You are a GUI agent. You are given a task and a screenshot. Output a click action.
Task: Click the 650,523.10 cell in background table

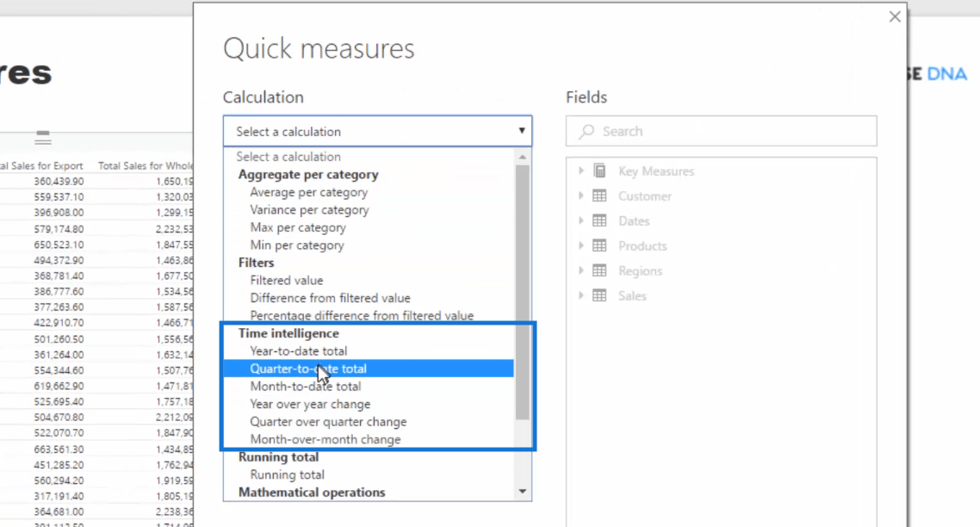pyautogui.click(x=59, y=245)
